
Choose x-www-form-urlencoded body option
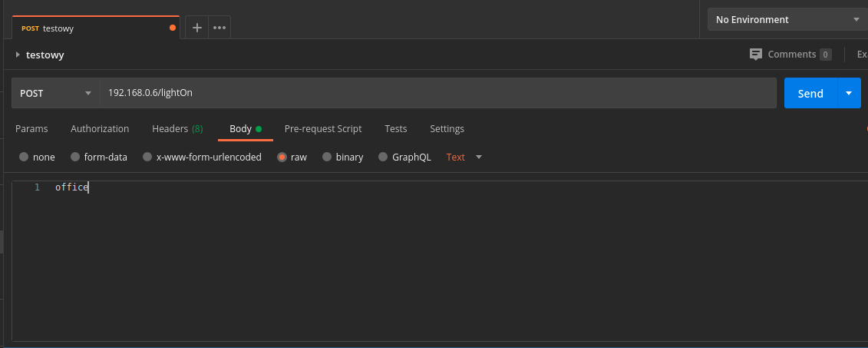click(146, 157)
